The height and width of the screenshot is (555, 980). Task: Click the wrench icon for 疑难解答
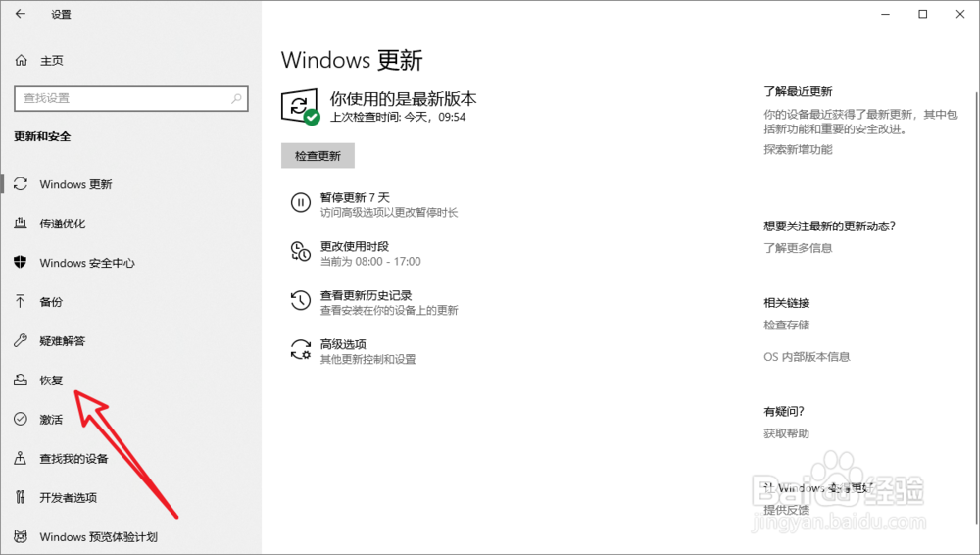coord(21,340)
